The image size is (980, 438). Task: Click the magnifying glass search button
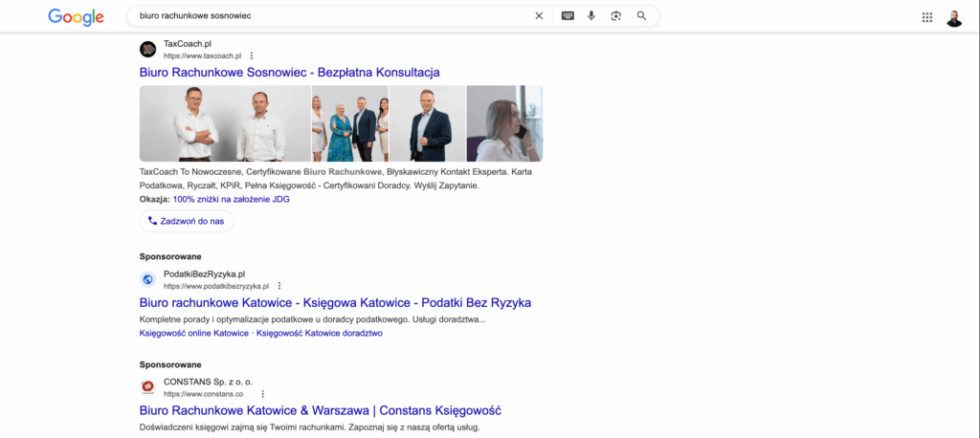(641, 16)
